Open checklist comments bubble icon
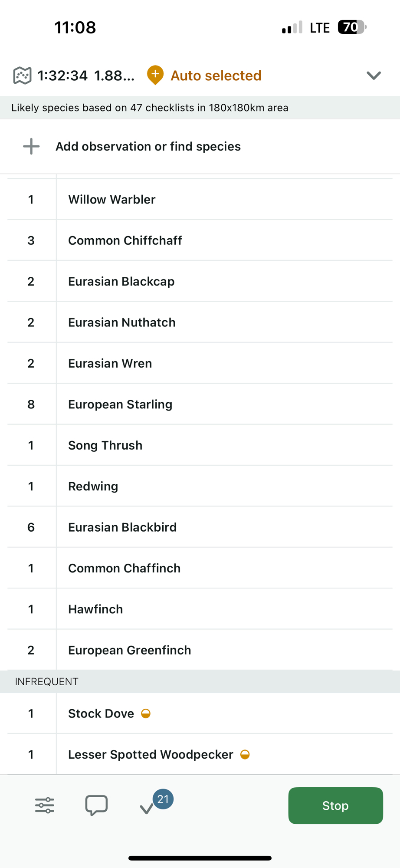This screenshot has height=868, width=400. (x=96, y=806)
